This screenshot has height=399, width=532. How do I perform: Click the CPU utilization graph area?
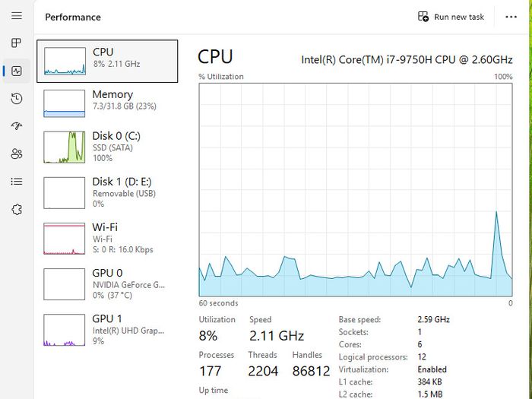(356, 190)
